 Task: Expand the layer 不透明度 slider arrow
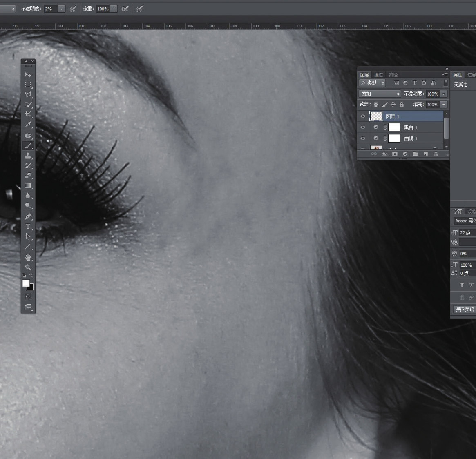(x=443, y=94)
